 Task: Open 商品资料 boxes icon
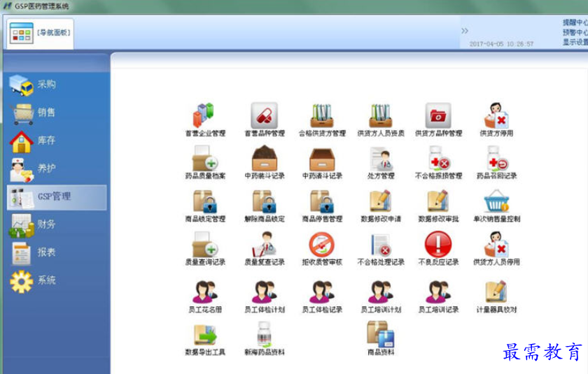381,335
